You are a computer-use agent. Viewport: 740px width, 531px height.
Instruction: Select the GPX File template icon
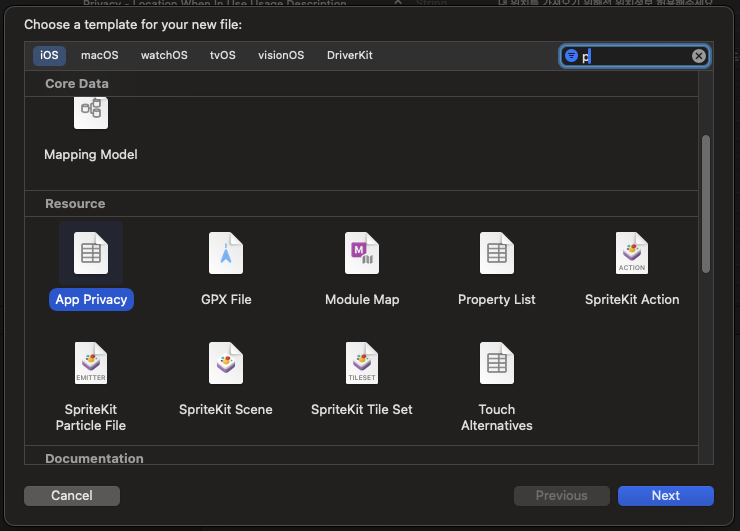pos(226,253)
